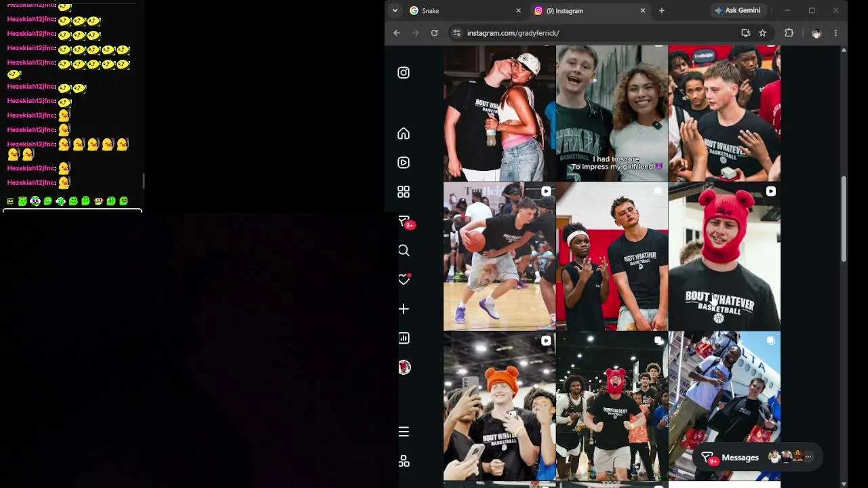This screenshot has width=868, height=488.
Task: Minimize the Chrome window
Action: 787,10
